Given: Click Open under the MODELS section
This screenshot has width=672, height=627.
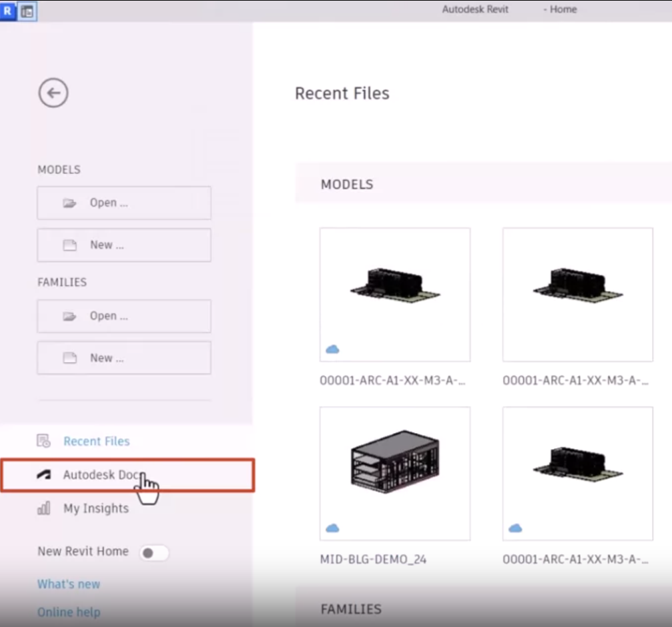Looking at the screenshot, I should [x=124, y=203].
